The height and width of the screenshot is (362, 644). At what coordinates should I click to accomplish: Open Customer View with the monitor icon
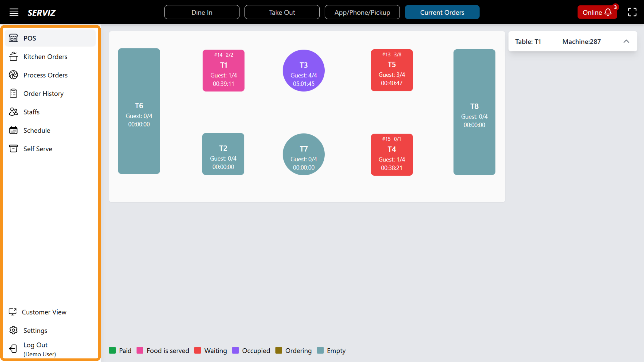(13, 312)
